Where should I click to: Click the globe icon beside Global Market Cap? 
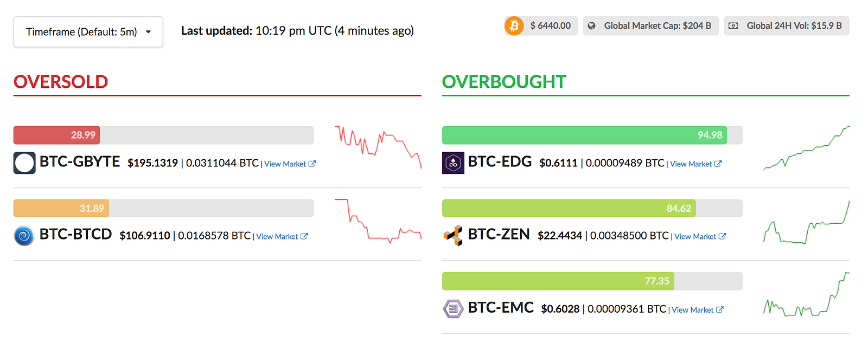[x=592, y=25]
